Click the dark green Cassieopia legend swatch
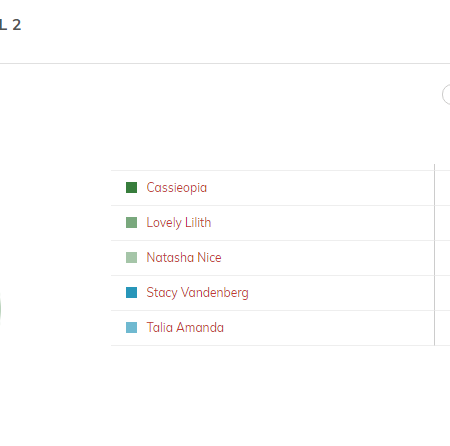 [x=131, y=187]
